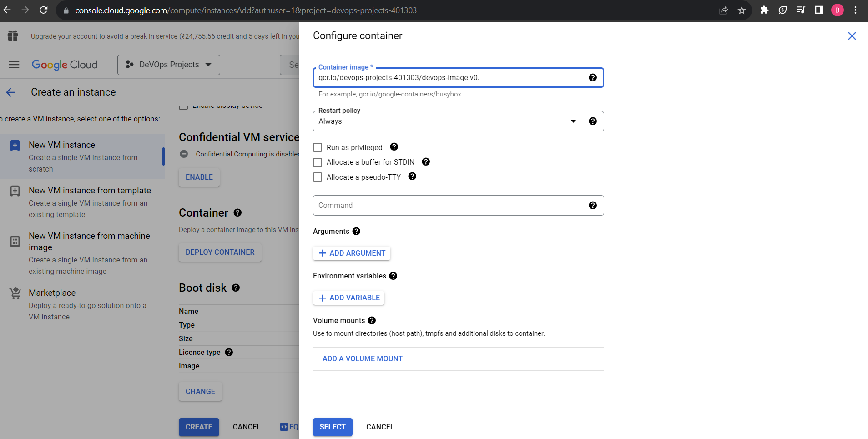Click ADD A VOLUME MOUNT
Screen dimensions: 868x439
point(363,358)
